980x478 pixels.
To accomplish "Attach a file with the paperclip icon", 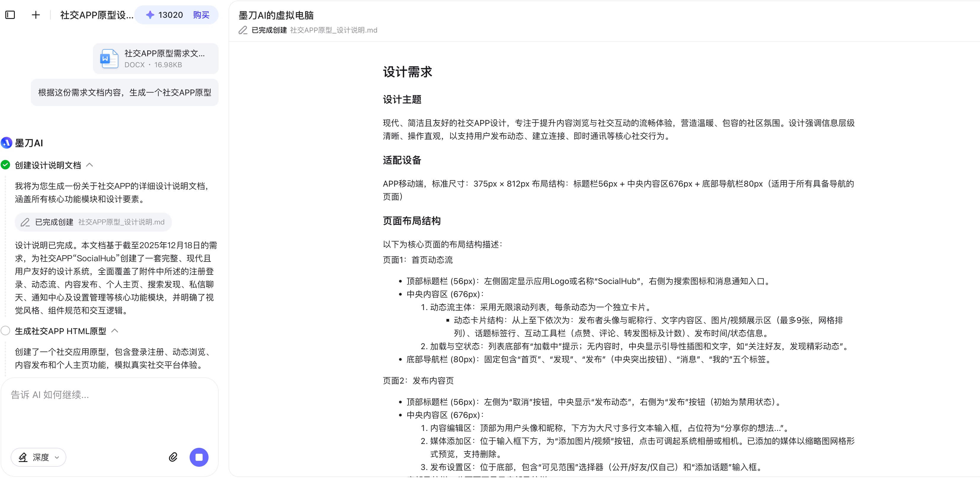I will (174, 457).
